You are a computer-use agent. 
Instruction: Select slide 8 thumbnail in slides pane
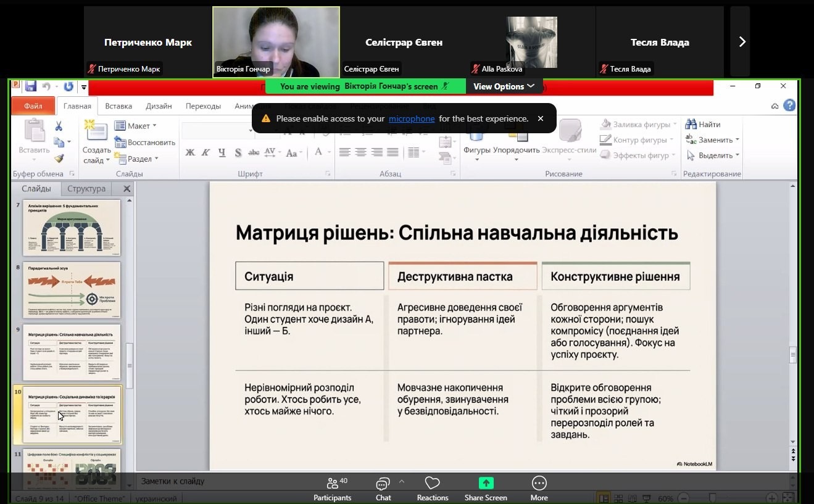[x=72, y=290]
